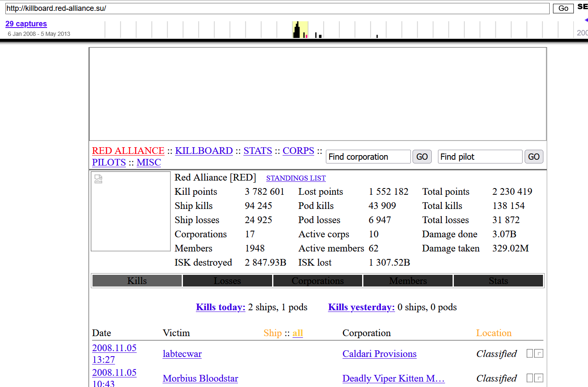Open the KILLBOARD navigation link
Viewport: 588px width, 387px height.
(204, 151)
